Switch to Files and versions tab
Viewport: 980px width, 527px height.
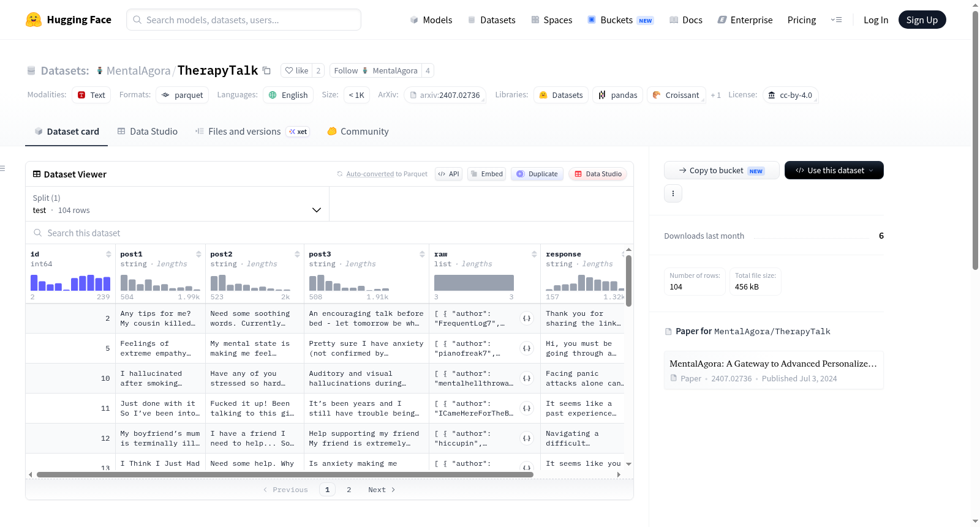[252, 131]
